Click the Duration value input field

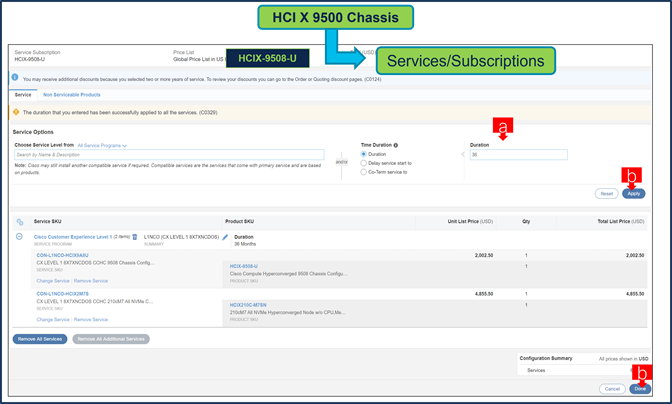pos(519,155)
